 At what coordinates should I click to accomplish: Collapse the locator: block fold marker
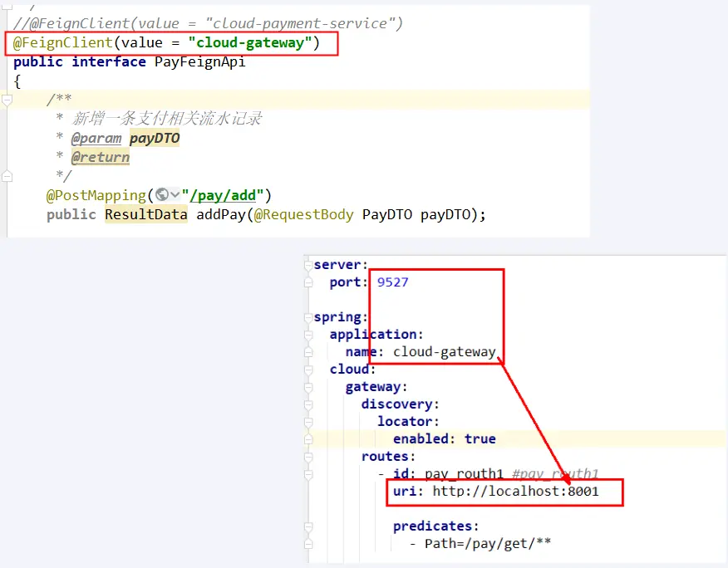point(308,422)
